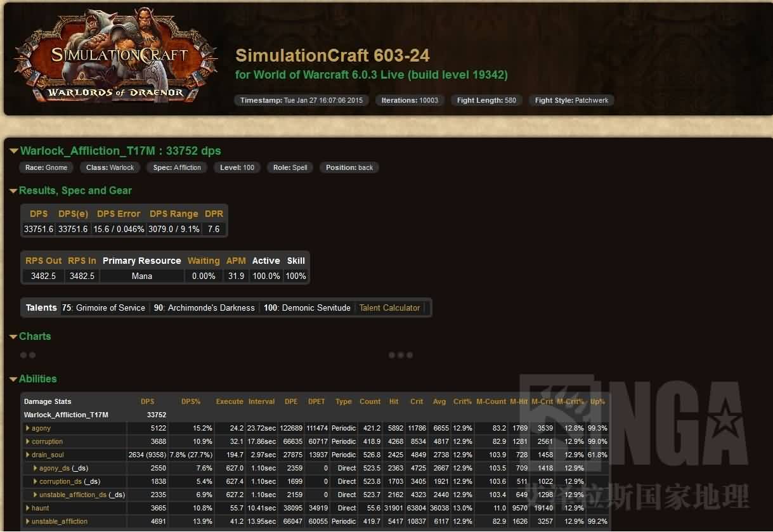Click the SimulationCraft Warlords of Draenor logo

click(117, 56)
